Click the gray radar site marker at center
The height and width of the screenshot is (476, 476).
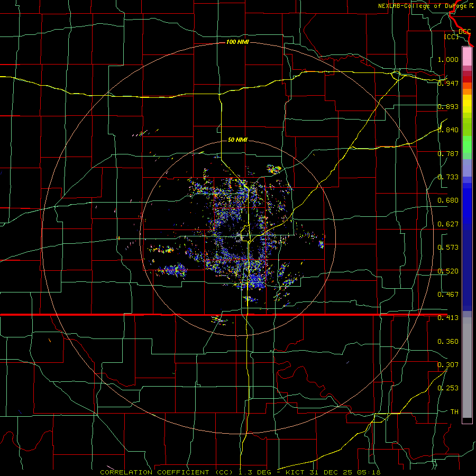[239, 237]
